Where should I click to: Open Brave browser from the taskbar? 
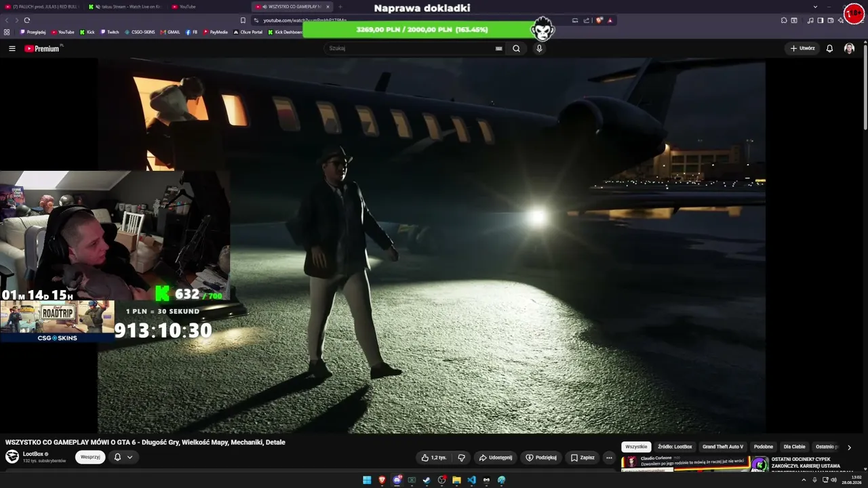(382, 480)
